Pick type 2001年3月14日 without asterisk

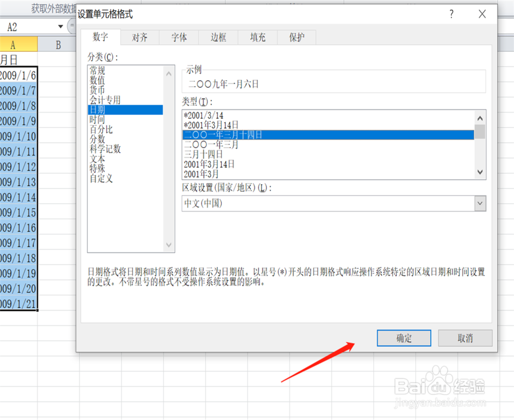pos(328,164)
